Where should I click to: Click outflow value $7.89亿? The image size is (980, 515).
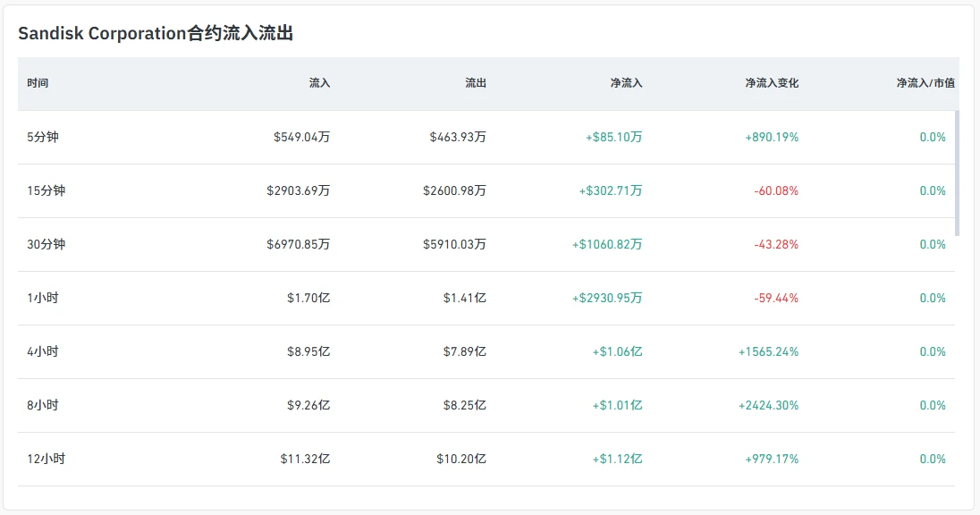point(465,352)
